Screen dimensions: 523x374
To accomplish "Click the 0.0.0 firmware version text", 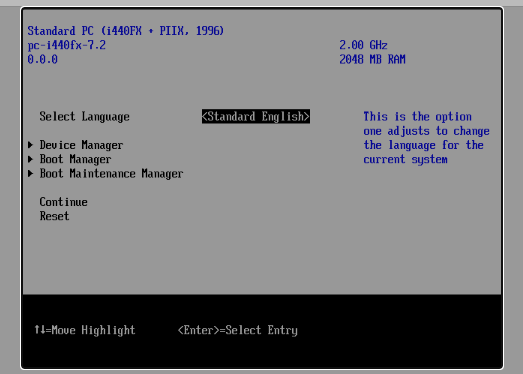I will tap(42, 59).
